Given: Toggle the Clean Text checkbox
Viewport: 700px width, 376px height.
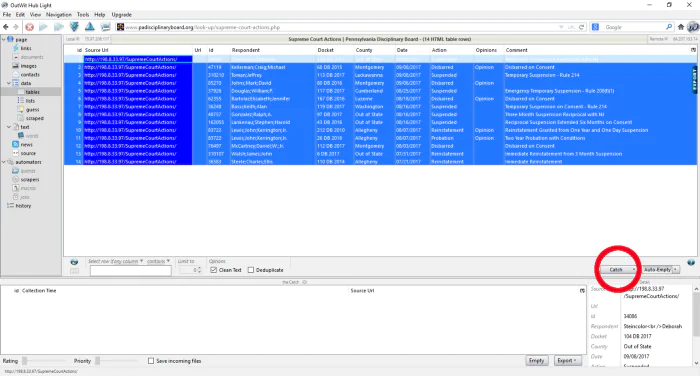Looking at the screenshot, I should [213, 270].
